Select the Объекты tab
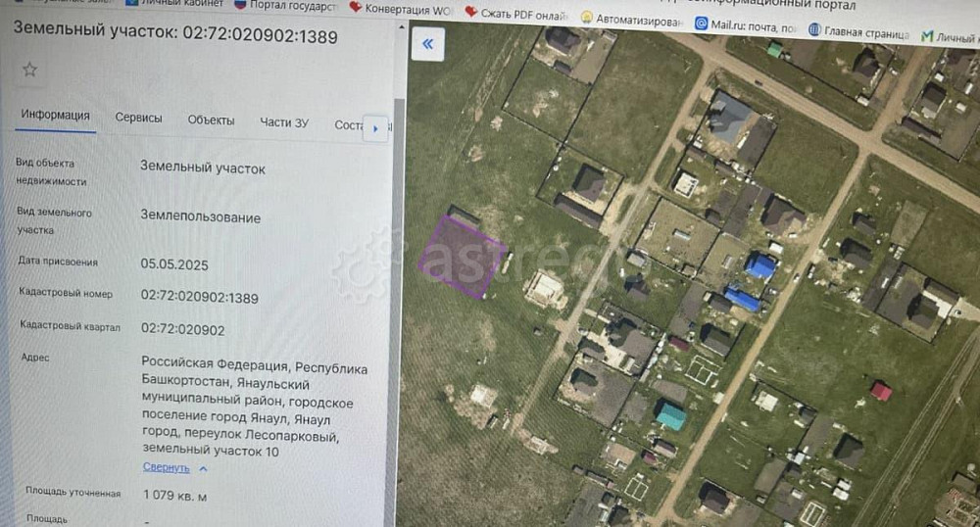This screenshot has height=527, width=980. pyautogui.click(x=211, y=120)
